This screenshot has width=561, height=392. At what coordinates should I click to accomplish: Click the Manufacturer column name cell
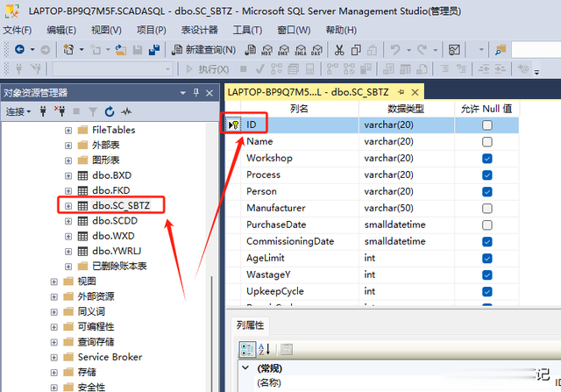[300, 208]
